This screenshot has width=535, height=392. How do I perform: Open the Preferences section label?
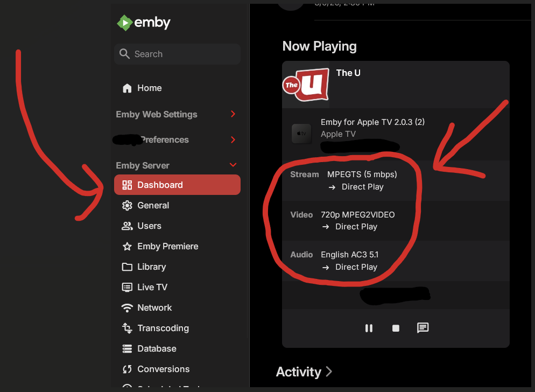(x=165, y=139)
